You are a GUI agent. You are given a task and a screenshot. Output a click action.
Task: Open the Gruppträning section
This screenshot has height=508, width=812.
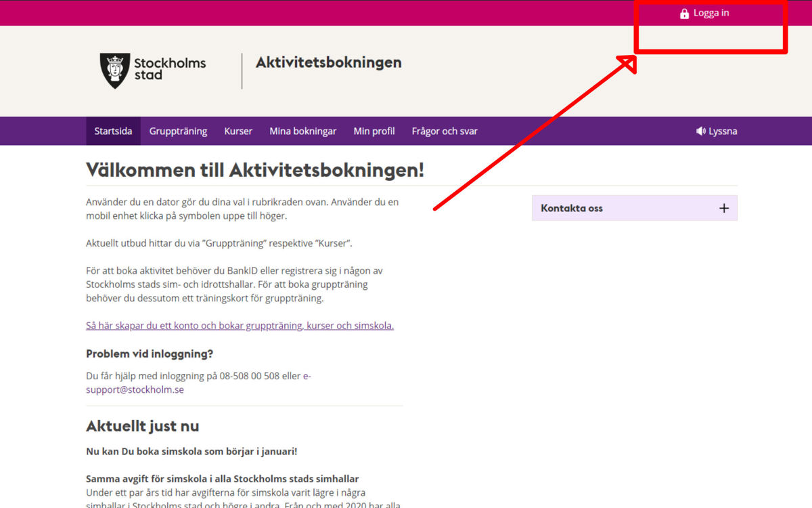(x=178, y=131)
